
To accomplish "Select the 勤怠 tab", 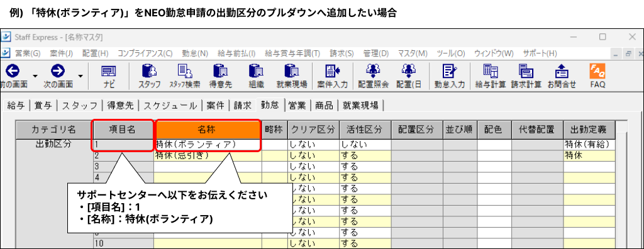I will [270, 105].
